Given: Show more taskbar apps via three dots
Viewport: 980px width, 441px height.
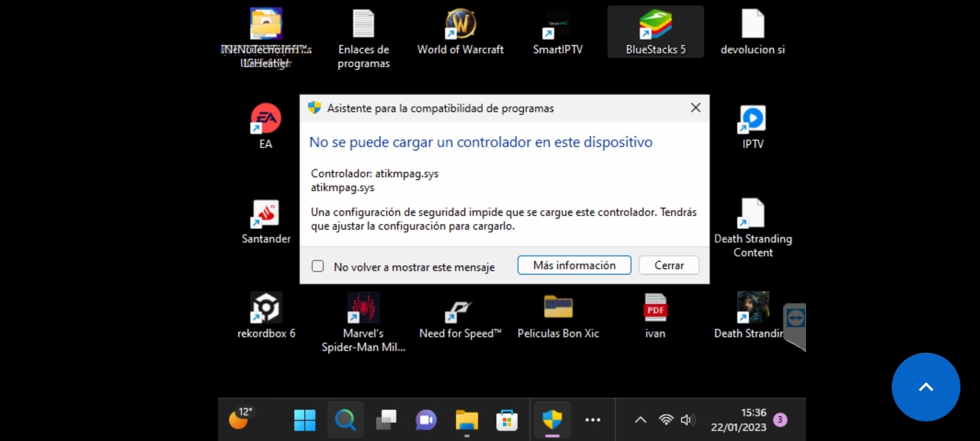Looking at the screenshot, I should 592,420.
